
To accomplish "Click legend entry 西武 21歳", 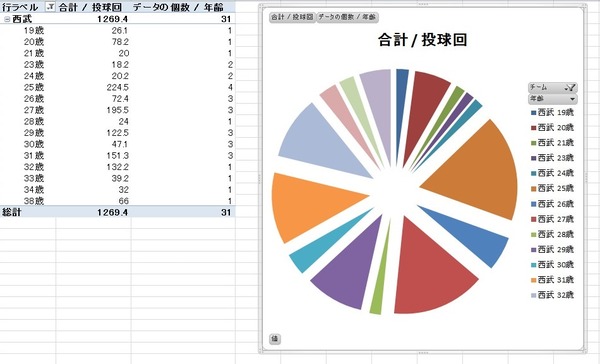I will (553, 143).
